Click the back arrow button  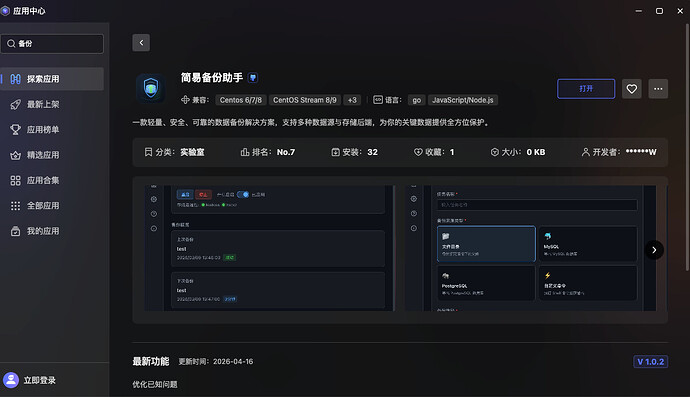(141, 43)
